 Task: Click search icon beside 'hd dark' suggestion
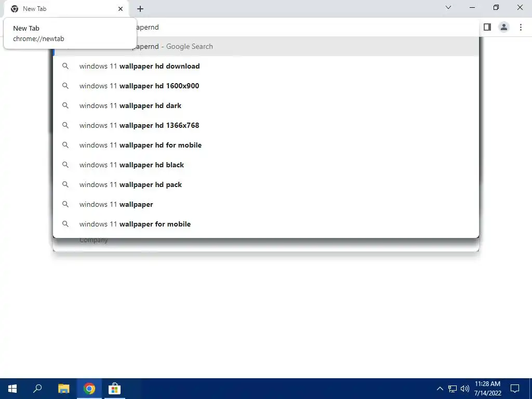[65, 105]
